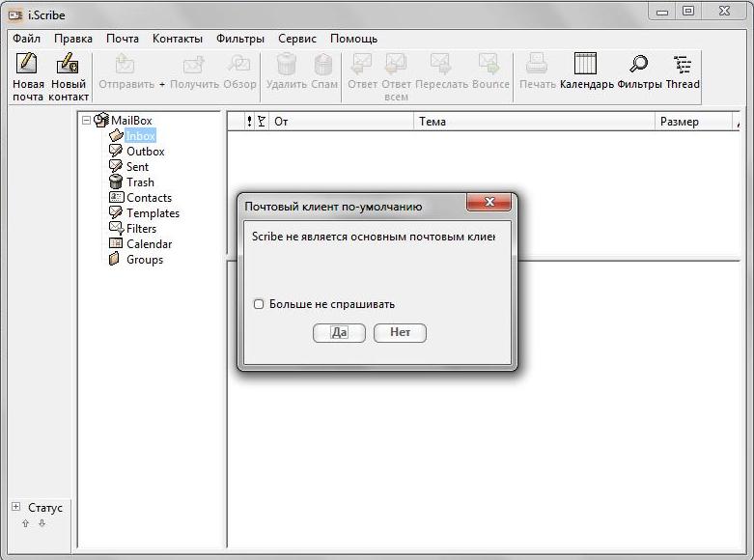Open the Templates folder
The image size is (754, 560).
(x=153, y=213)
